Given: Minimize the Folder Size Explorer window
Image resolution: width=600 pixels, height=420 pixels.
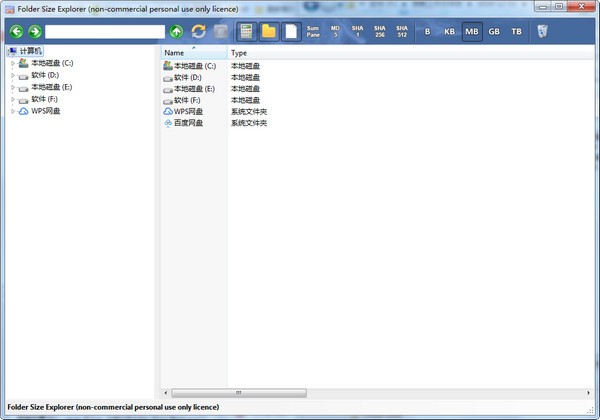Looking at the screenshot, I should pyautogui.click(x=543, y=7).
